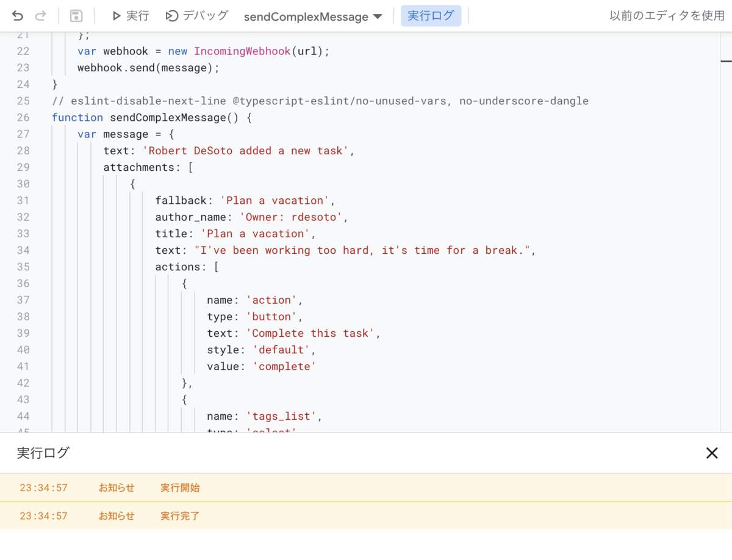Click the IncomingWebhook class name

pos(242,51)
